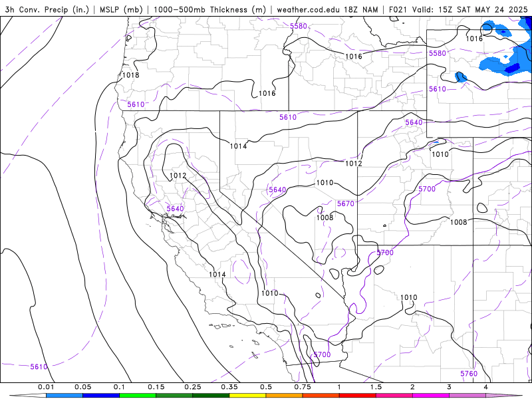532x399 pixels.
Task: Click the '0.05' legend scale value
Action: (x=82, y=387)
